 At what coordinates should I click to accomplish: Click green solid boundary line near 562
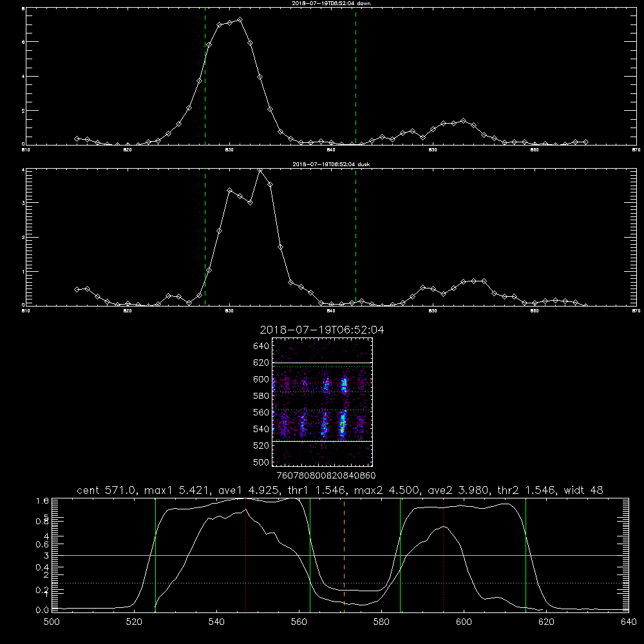(x=310, y=555)
